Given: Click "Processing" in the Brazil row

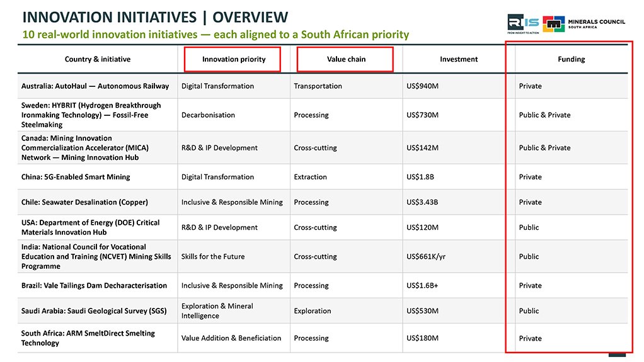Looking at the screenshot, I should (311, 286).
